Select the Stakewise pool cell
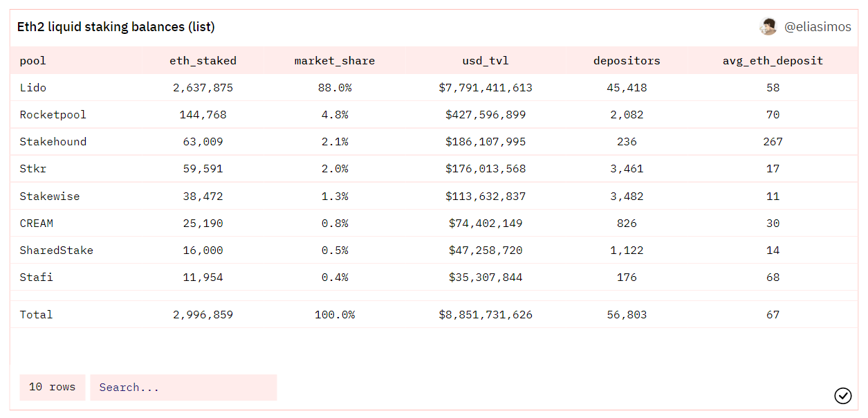This screenshot has width=868, height=418. coord(50,197)
